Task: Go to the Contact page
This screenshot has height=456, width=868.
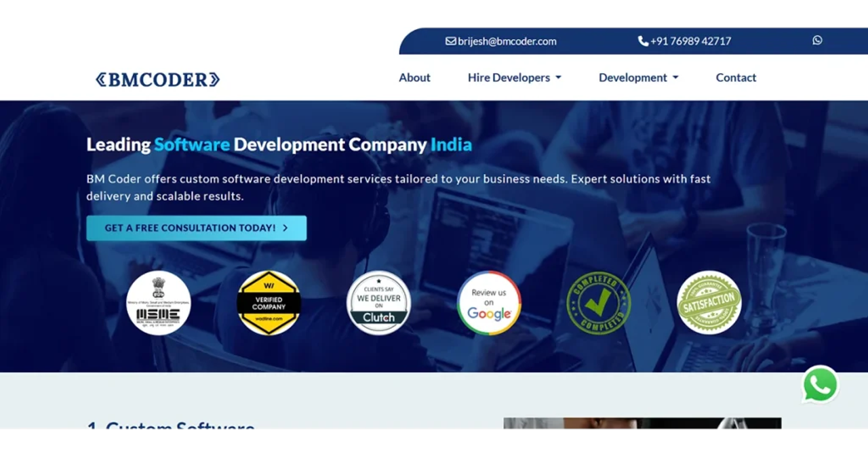Action: (x=736, y=77)
